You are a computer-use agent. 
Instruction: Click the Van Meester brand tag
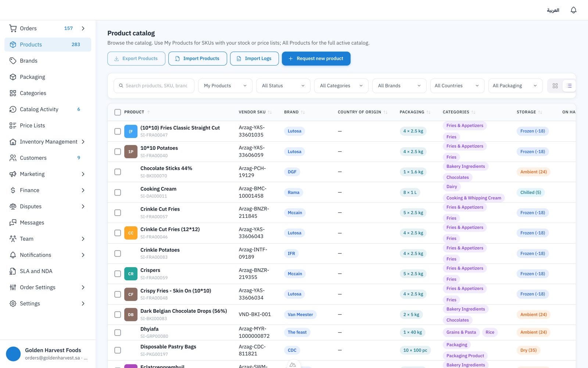(300, 315)
